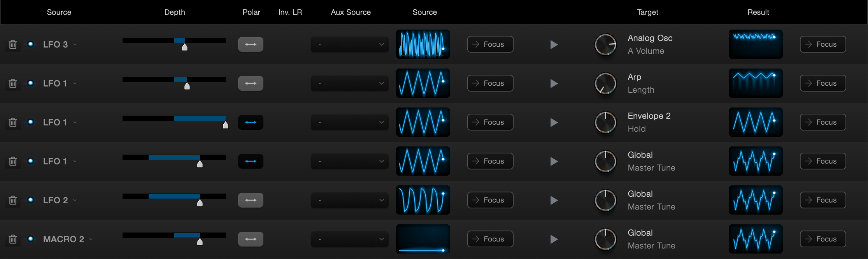Click the Analog Osc A Volume knob
Viewport: 868px width, 259px height.
pos(605,44)
